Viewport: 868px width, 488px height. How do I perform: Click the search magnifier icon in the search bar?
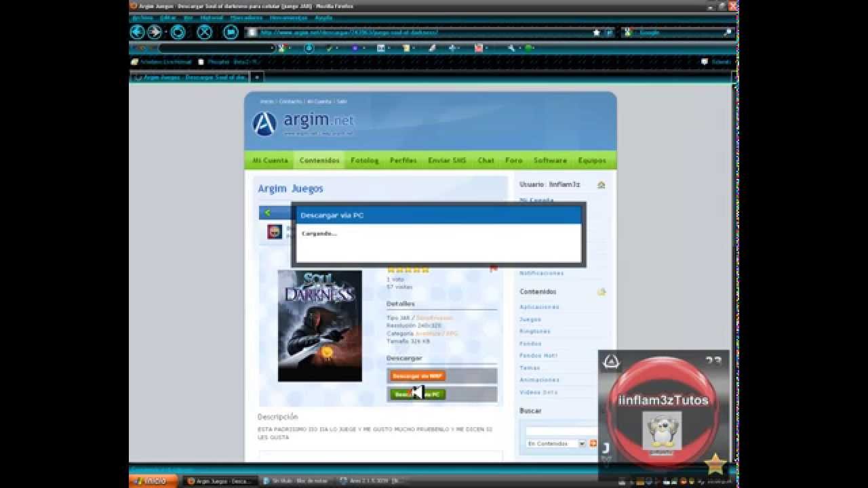point(728,32)
